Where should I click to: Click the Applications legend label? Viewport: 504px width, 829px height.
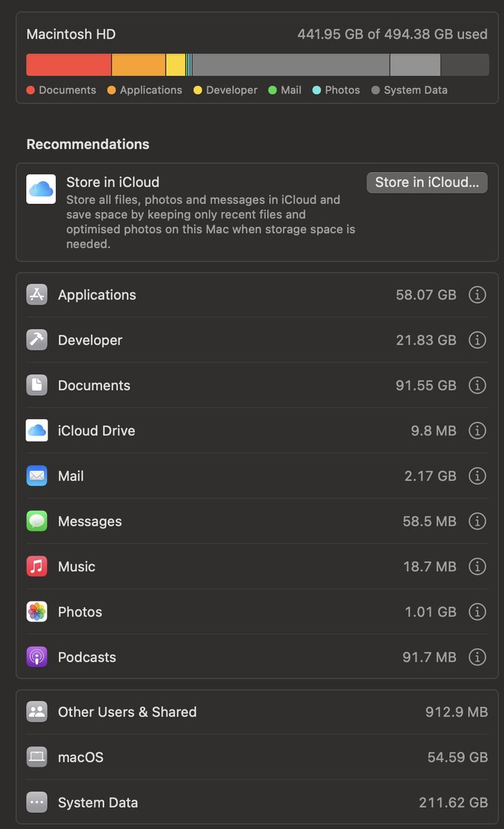tap(151, 90)
